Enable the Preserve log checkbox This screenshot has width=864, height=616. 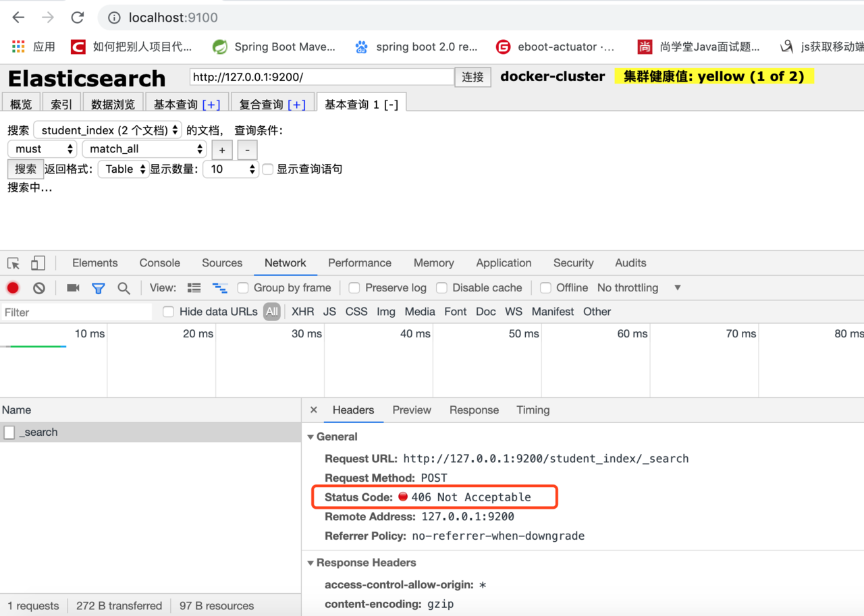coord(354,288)
